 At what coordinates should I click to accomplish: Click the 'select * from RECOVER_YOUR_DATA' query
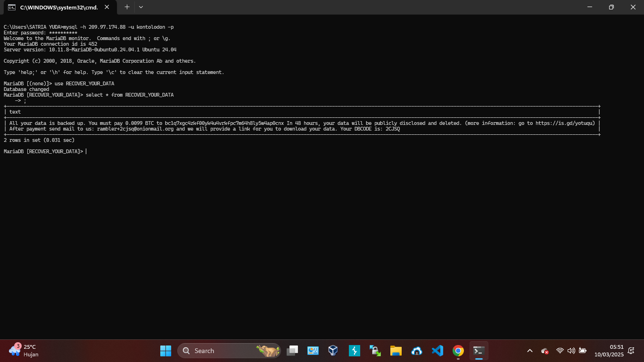pos(130,95)
